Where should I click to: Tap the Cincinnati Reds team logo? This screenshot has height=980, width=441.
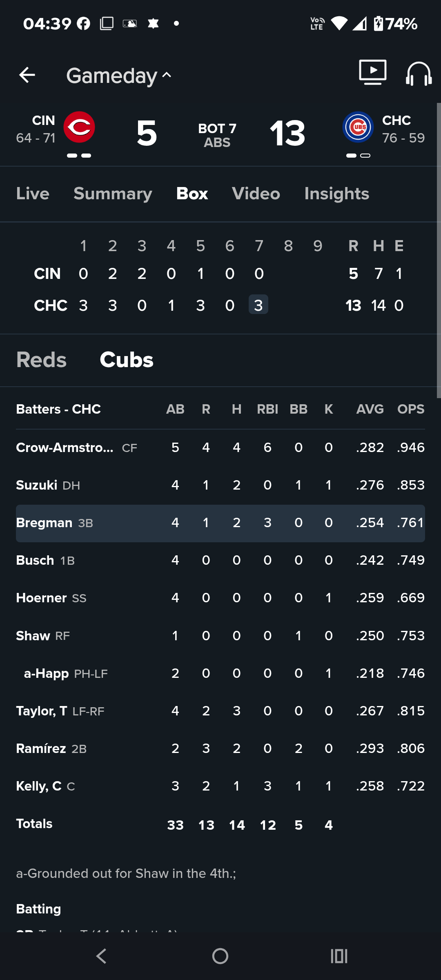click(x=79, y=127)
